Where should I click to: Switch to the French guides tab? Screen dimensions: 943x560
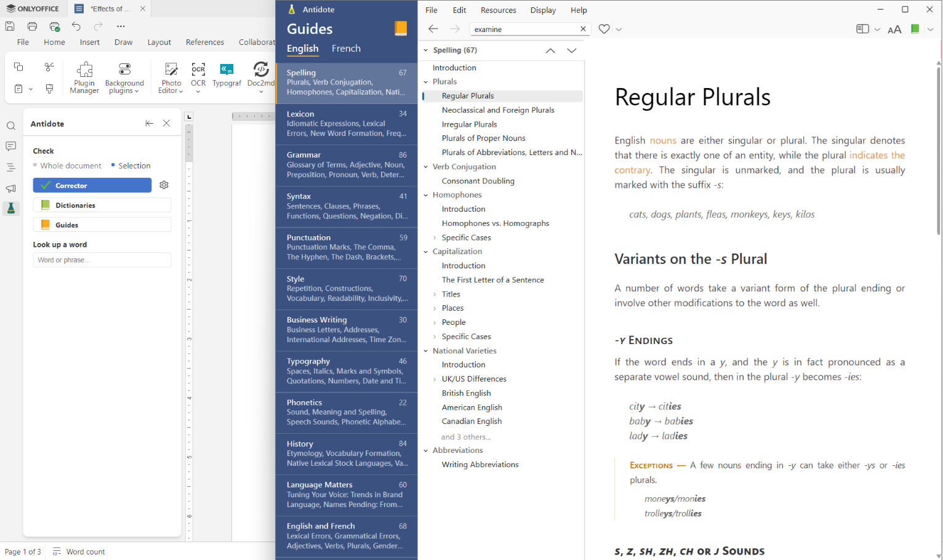(x=346, y=49)
